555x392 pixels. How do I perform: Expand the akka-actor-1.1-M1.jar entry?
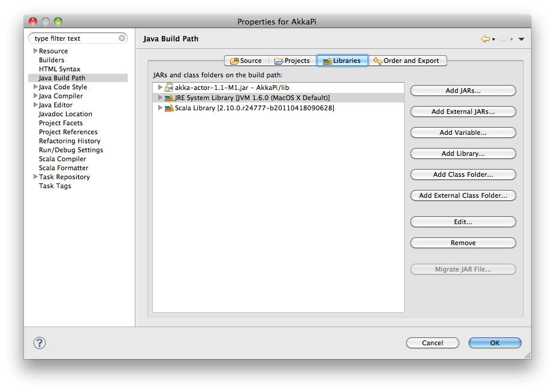(x=159, y=88)
